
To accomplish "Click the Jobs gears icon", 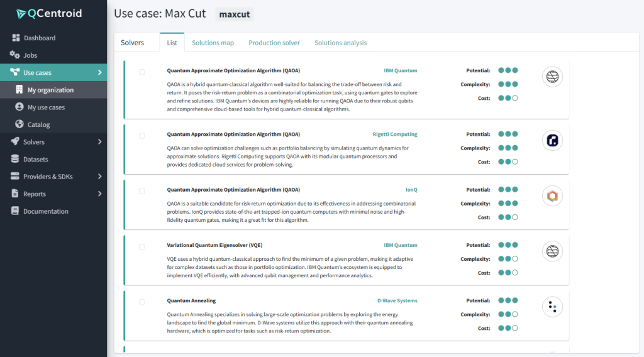I will (x=15, y=55).
